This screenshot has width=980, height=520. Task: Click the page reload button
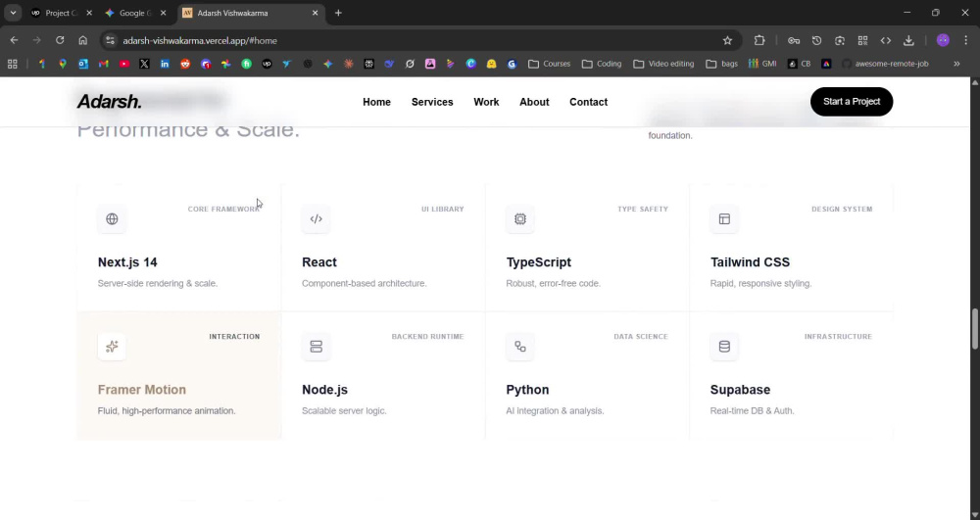click(60, 40)
